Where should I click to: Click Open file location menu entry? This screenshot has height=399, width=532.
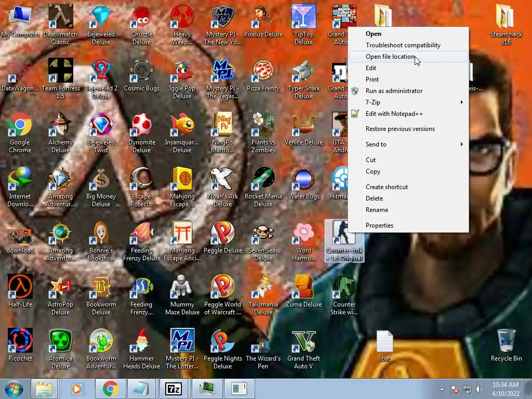(408, 57)
